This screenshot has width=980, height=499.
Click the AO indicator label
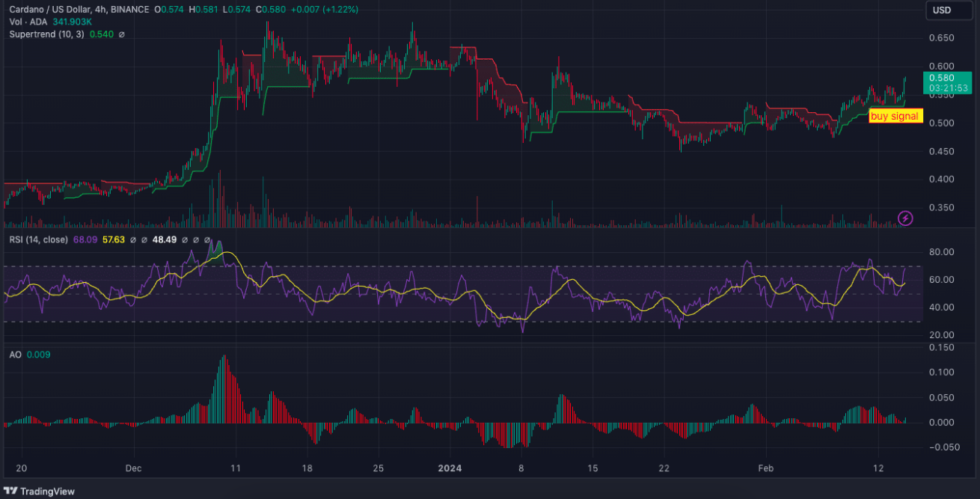[16, 355]
